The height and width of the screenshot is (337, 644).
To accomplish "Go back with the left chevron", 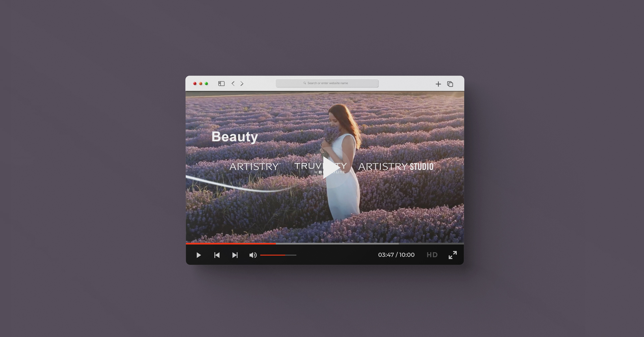I will point(233,84).
